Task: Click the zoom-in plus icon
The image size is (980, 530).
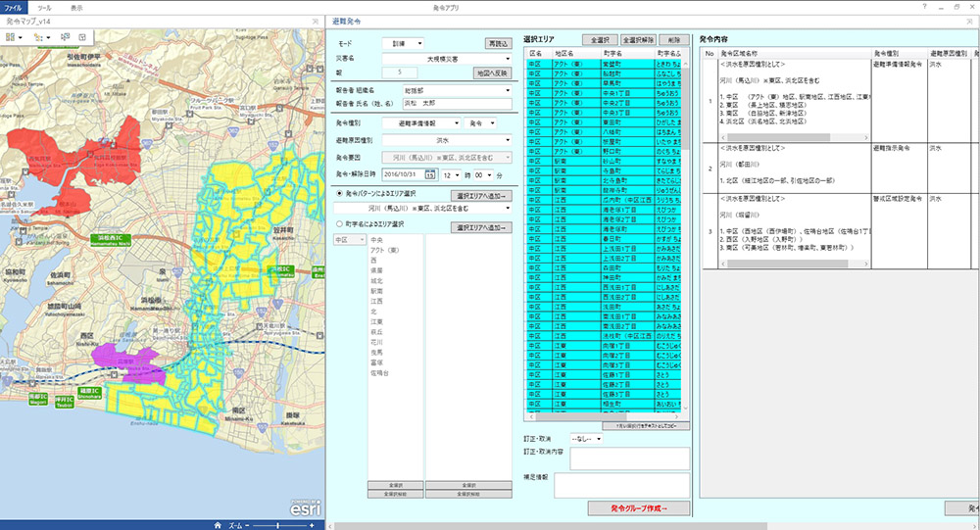Action: [x=312, y=525]
